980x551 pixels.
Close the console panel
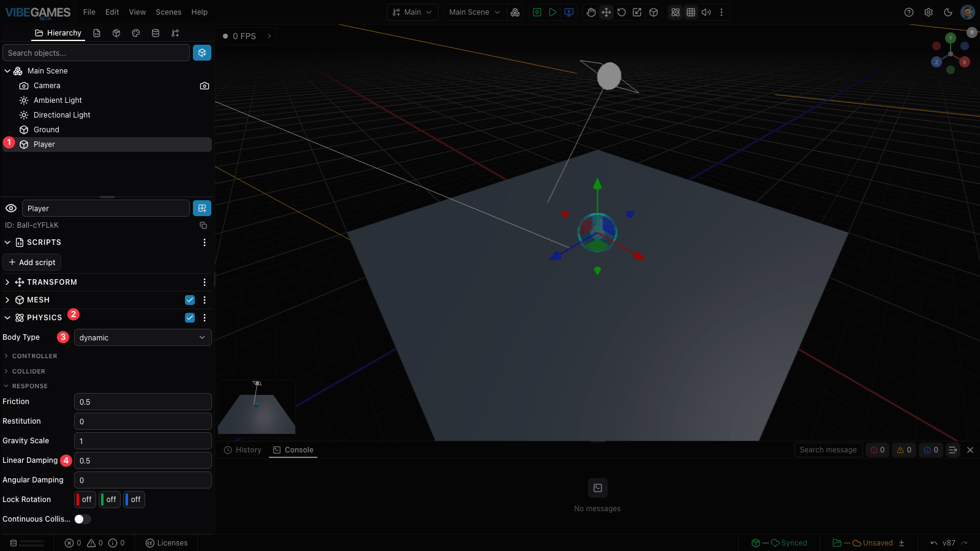point(970,450)
